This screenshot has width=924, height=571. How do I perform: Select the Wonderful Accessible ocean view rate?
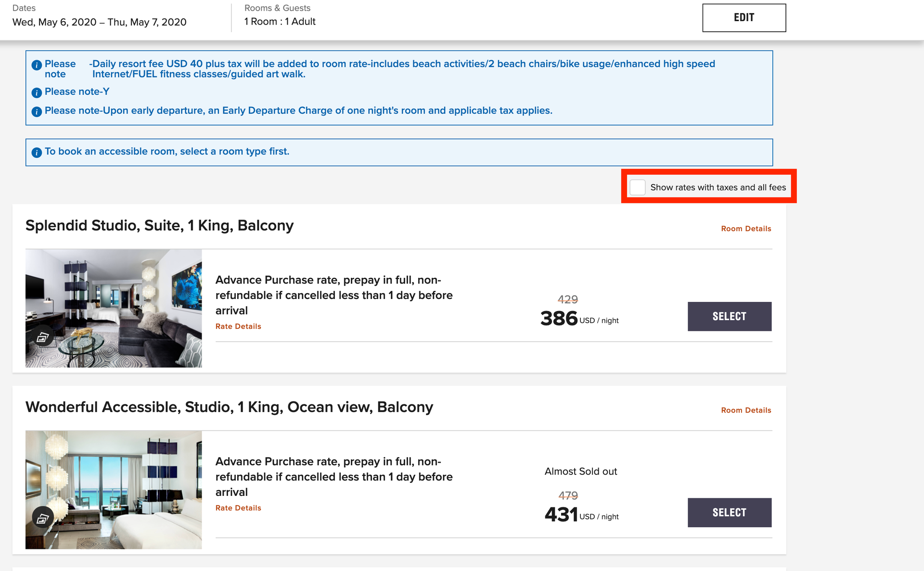click(729, 512)
